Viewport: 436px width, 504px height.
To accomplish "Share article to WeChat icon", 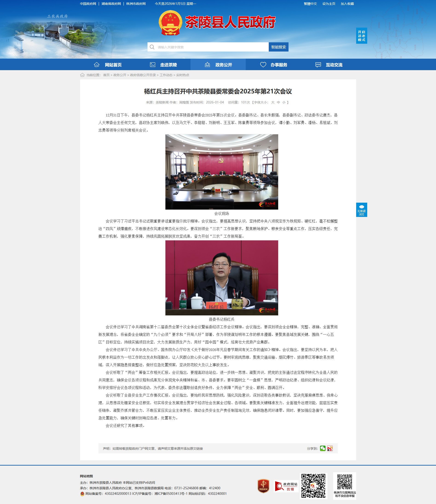I will (323, 448).
